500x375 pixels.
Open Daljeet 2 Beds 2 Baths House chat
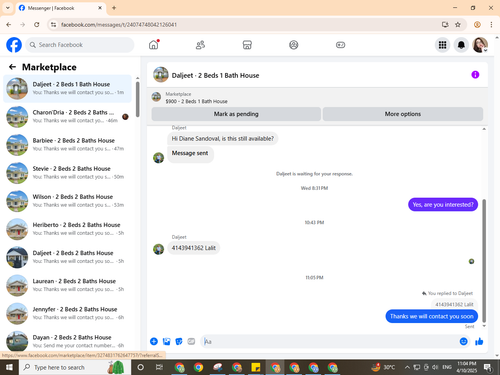coord(67,257)
